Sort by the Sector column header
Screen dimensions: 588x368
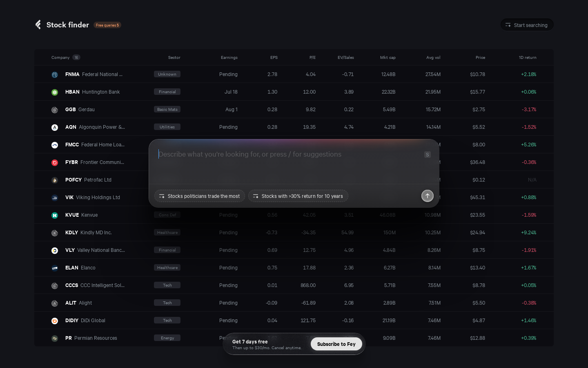coord(174,58)
